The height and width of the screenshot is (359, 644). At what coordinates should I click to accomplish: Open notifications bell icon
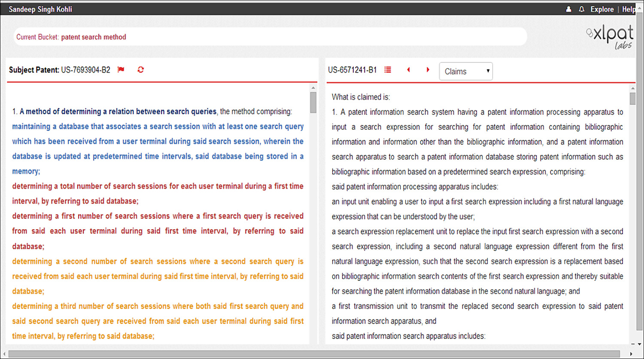tap(582, 9)
